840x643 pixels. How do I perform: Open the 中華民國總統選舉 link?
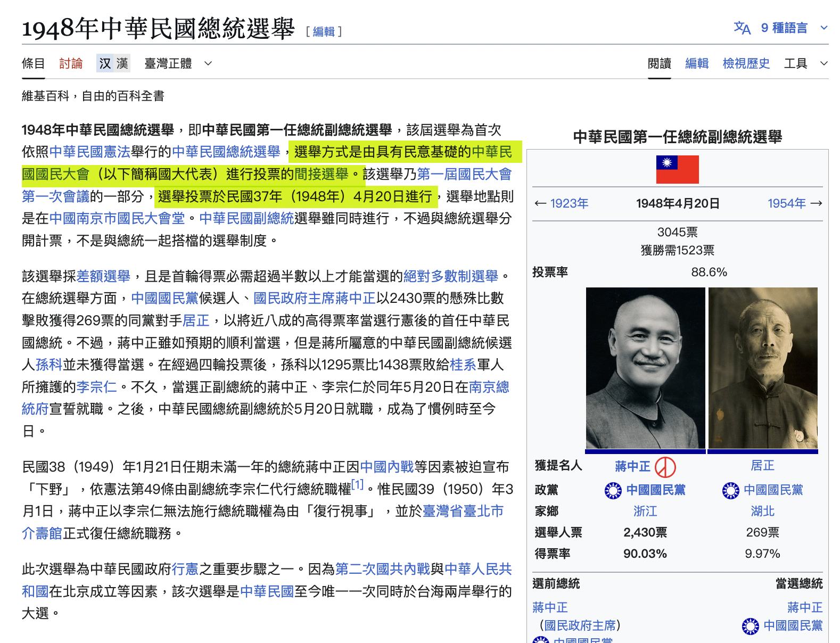coord(226,152)
